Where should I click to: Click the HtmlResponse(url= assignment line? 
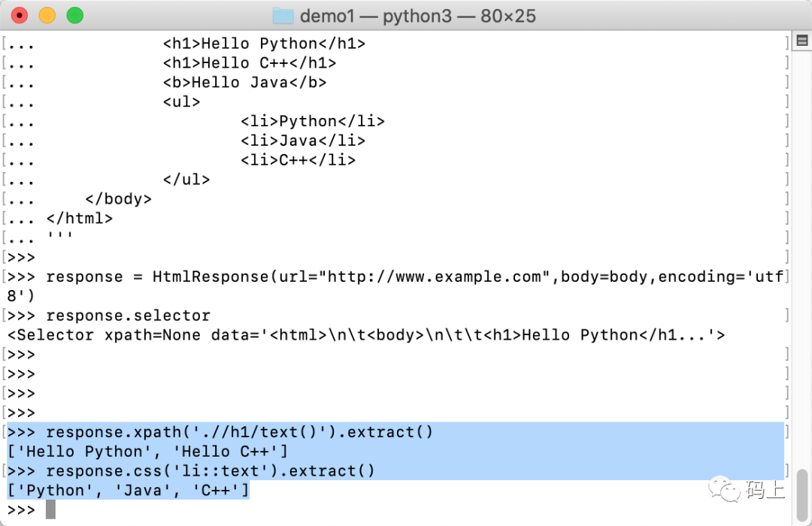click(396, 286)
